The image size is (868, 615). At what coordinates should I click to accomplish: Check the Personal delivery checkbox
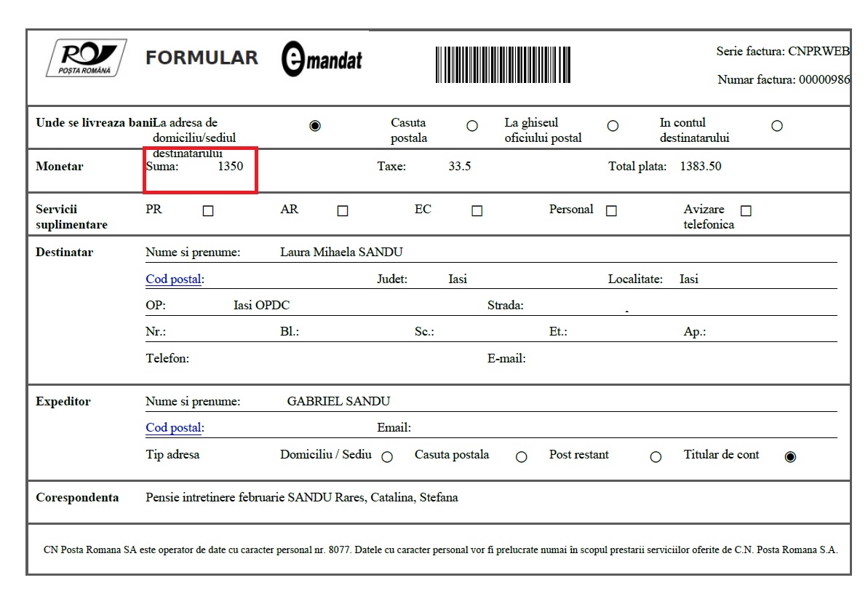coord(611,211)
